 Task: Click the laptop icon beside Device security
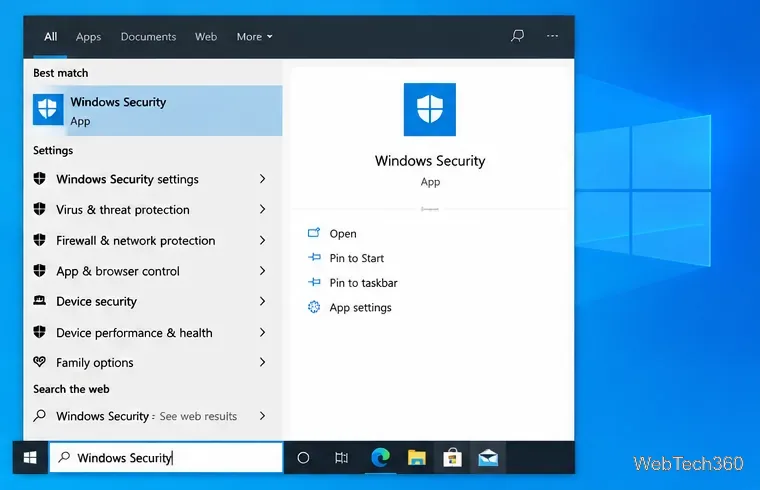tap(40, 301)
